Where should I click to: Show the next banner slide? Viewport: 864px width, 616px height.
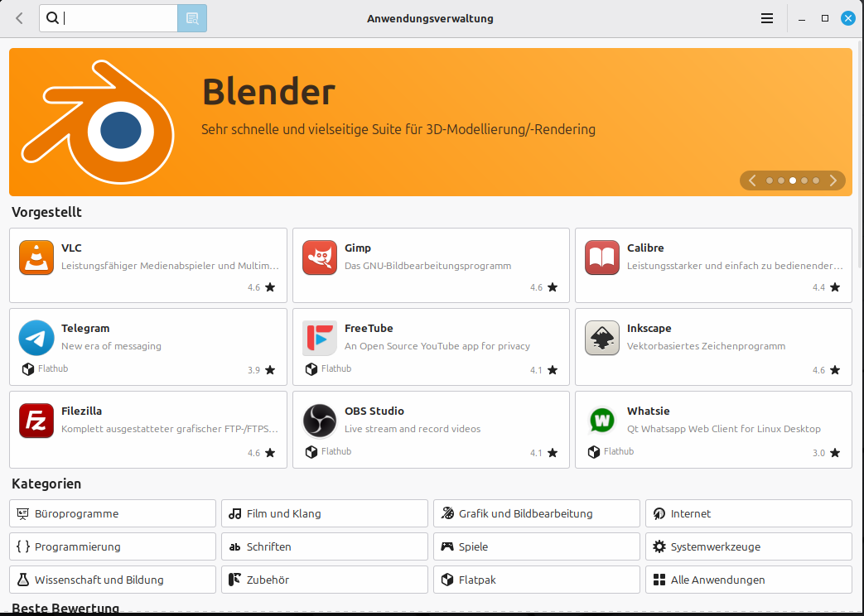pyautogui.click(x=833, y=180)
